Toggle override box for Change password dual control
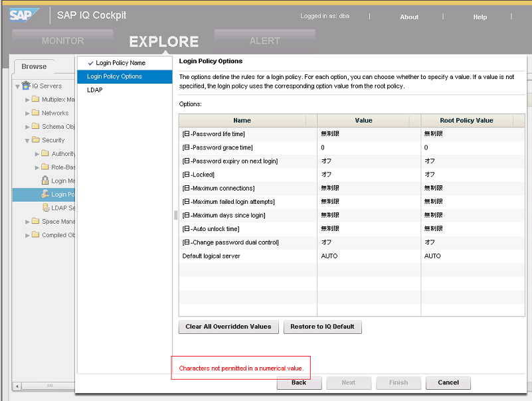The image size is (532, 401). click(x=187, y=242)
